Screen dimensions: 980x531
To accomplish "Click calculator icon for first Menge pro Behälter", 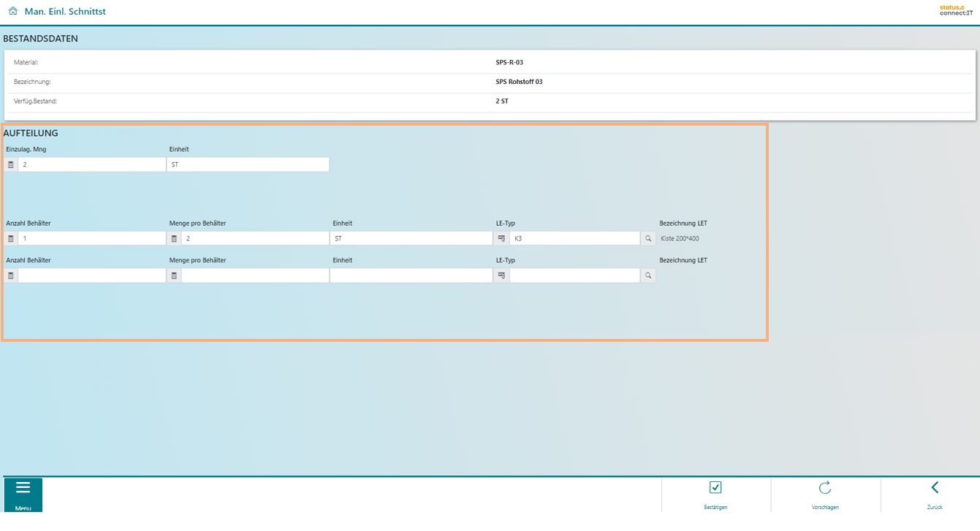I will pos(174,239).
